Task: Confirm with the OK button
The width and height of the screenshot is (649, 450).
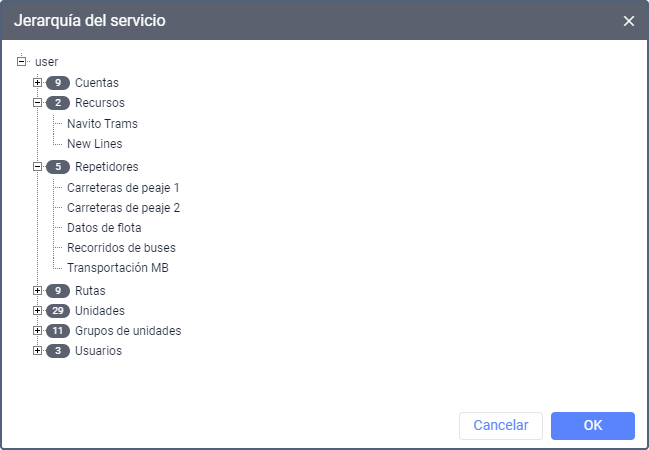Action: pos(593,425)
